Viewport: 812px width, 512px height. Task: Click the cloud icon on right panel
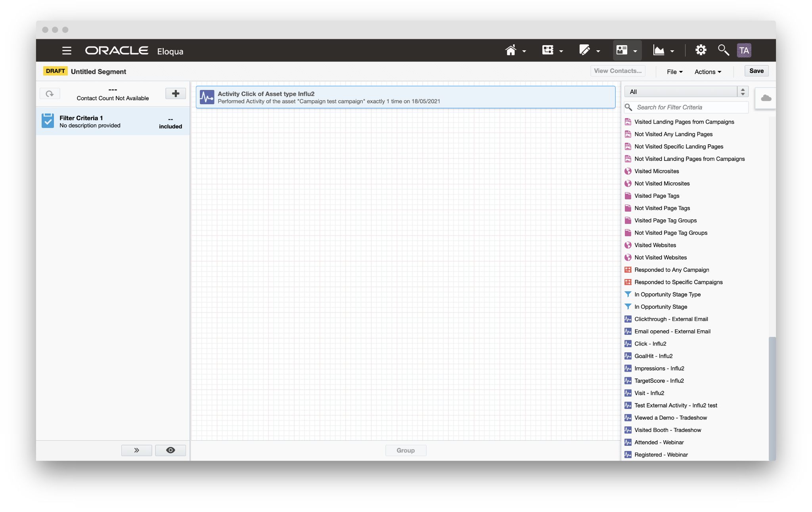click(766, 98)
